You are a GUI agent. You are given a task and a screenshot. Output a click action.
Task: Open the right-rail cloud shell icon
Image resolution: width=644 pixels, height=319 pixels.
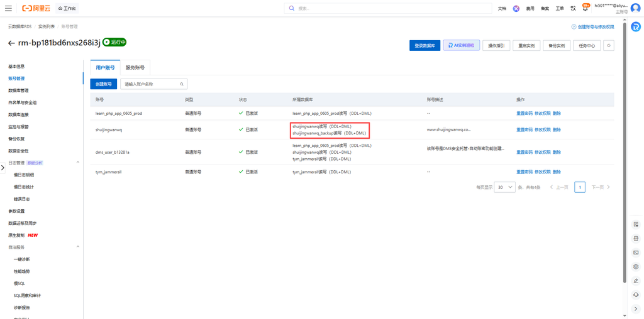pos(636,252)
